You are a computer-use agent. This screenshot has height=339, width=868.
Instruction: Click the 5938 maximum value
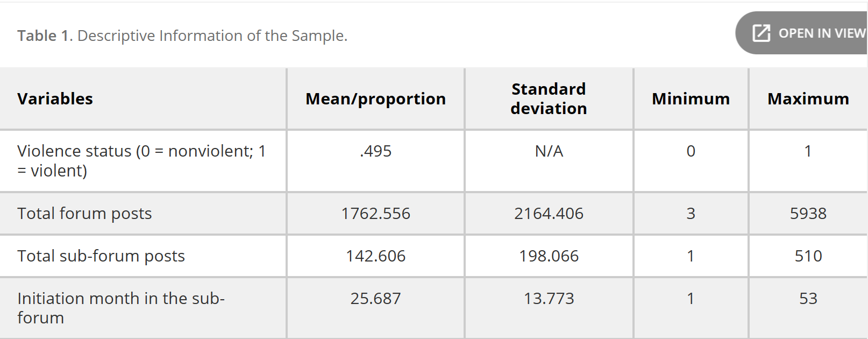coord(808,214)
